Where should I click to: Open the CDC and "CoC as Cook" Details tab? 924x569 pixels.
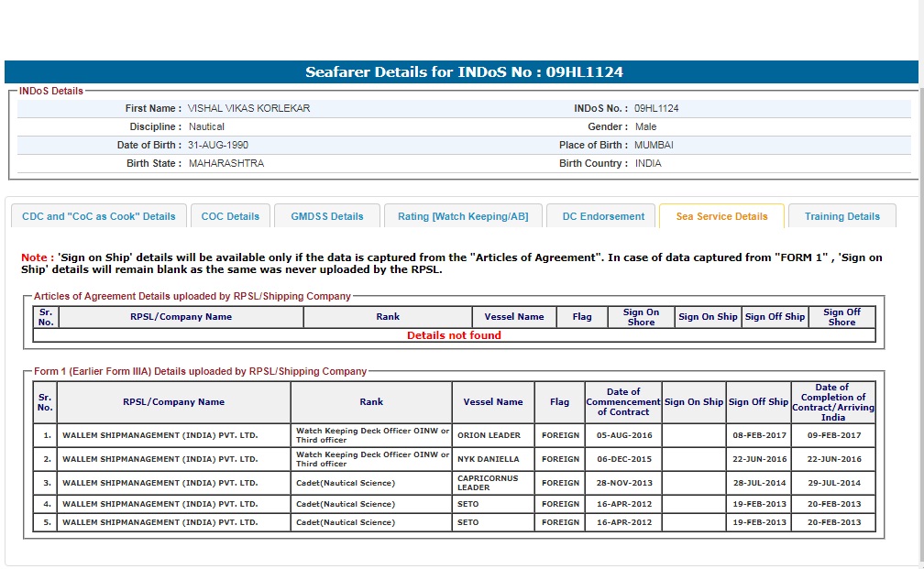(x=99, y=216)
